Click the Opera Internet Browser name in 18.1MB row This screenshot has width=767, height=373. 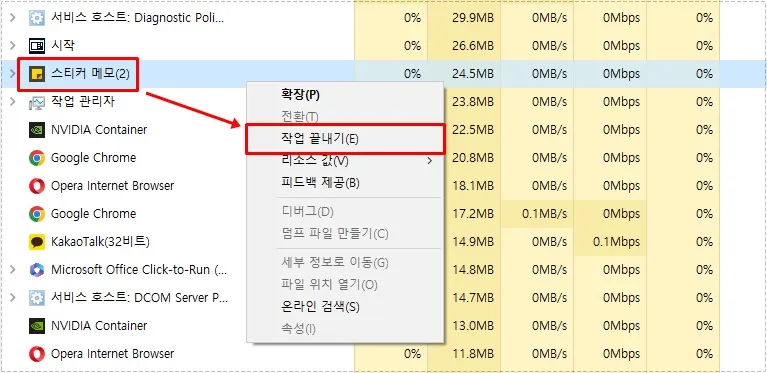click(x=113, y=186)
